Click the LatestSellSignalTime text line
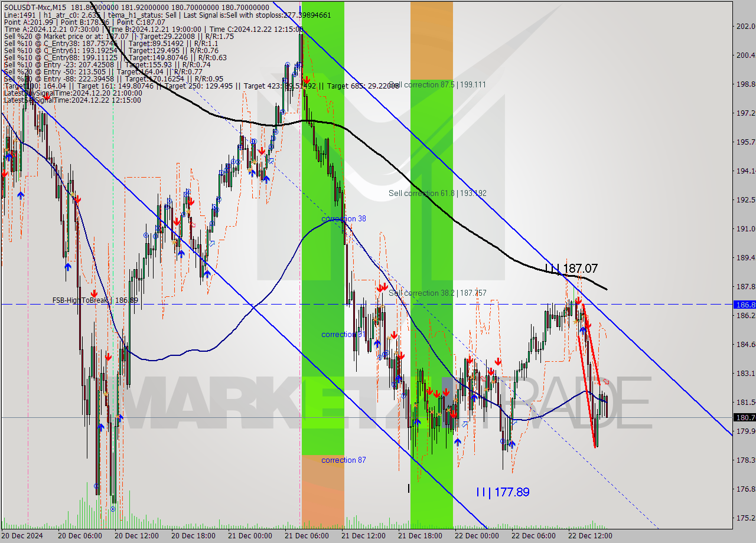The width and height of the screenshot is (756, 543). pos(72,100)
